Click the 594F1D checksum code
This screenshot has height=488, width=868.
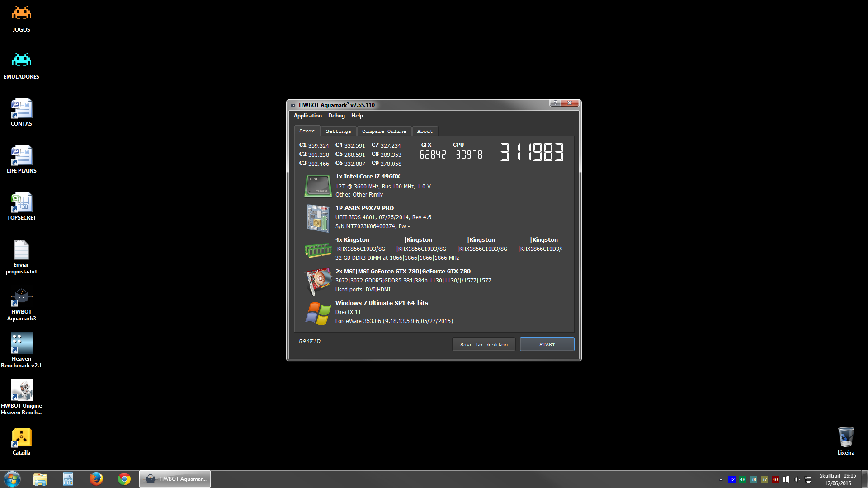click(x=309, y=341)
